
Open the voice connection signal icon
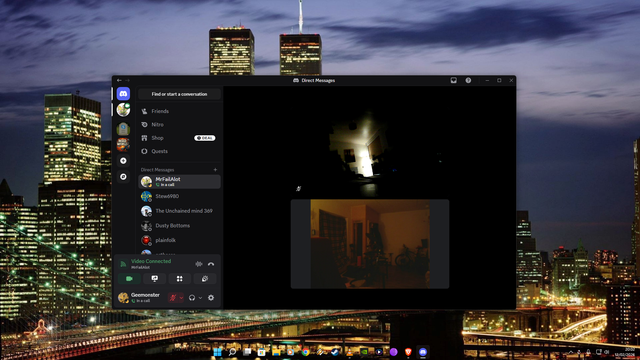click(123, 264)
